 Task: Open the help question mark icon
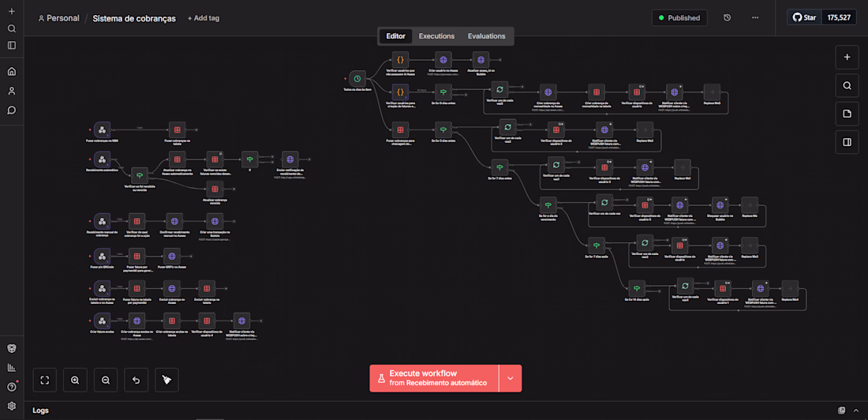pyautogui.click(x=12, y=387)
